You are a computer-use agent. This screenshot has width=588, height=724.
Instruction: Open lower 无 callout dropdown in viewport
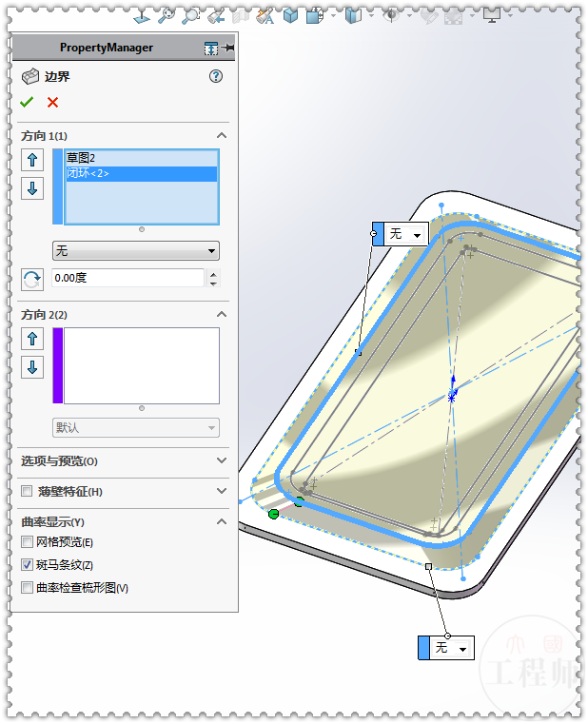click(462, 649)
